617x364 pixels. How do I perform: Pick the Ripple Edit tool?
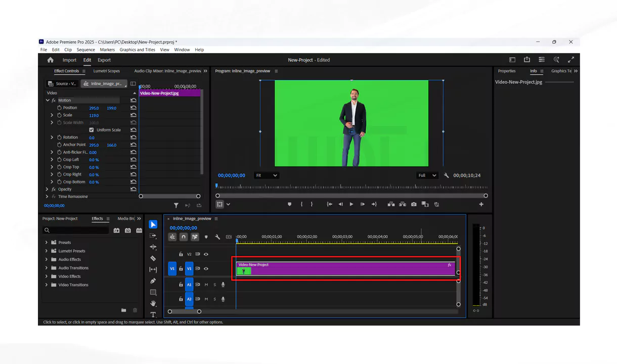pyautogui.click(x=153, y=247)
